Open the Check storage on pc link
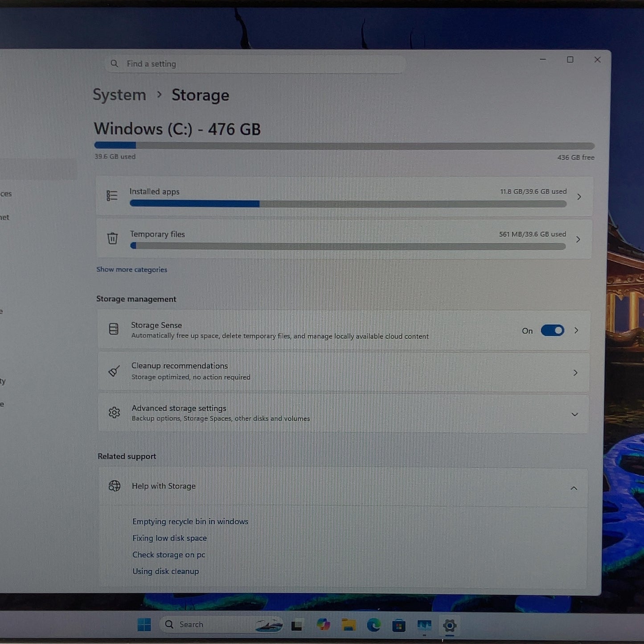Image resolution: width=644 pixels, height=644 pixels. coord(169,554)
